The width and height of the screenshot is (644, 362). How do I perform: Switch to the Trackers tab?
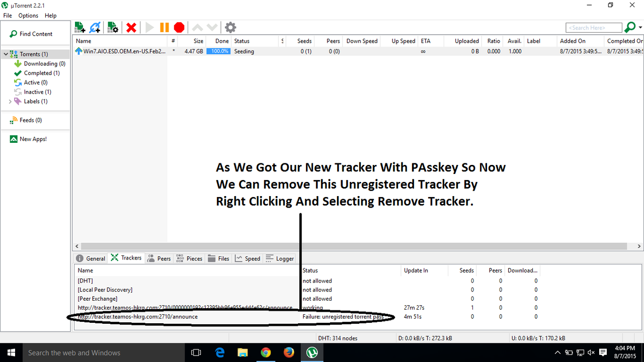pos(126,258)
